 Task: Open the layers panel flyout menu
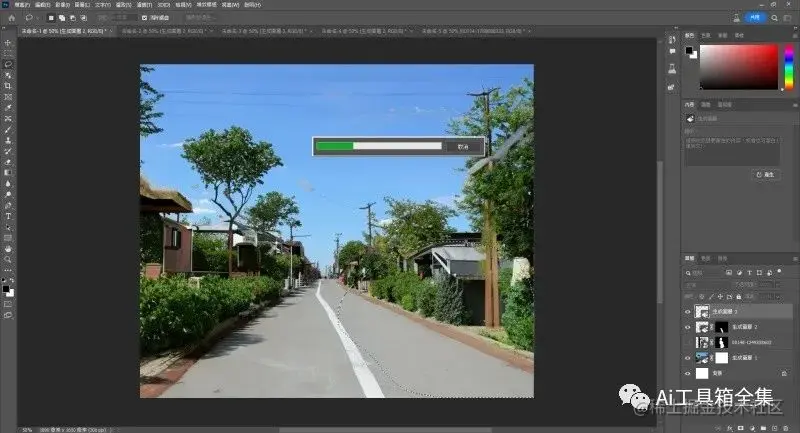(794, 259)
